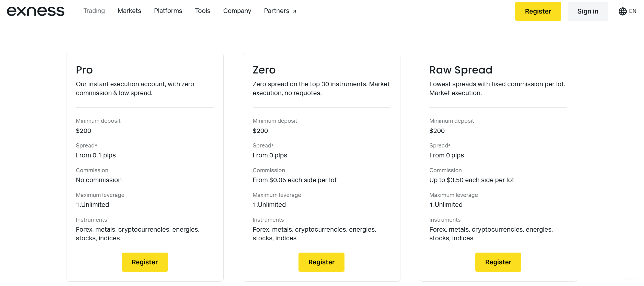Expand the Tools navigation menu
Screen dimensions: 644x286
[202, 11]
